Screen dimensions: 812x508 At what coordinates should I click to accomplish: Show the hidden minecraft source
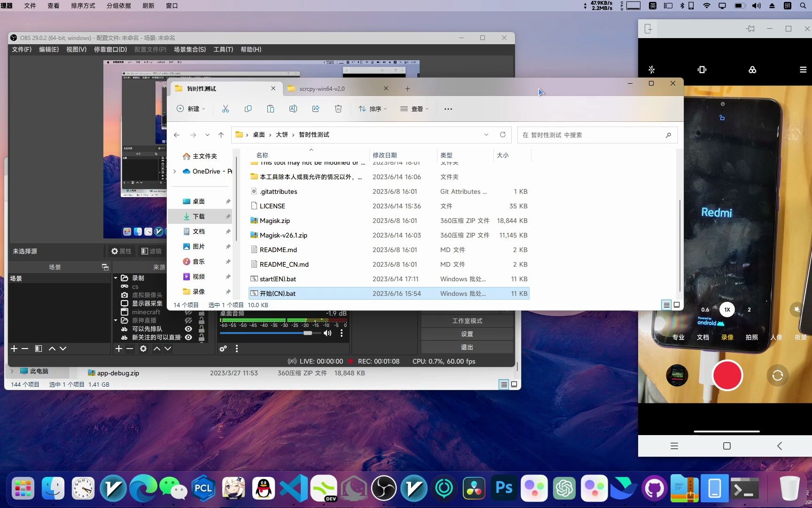point(188,312)
